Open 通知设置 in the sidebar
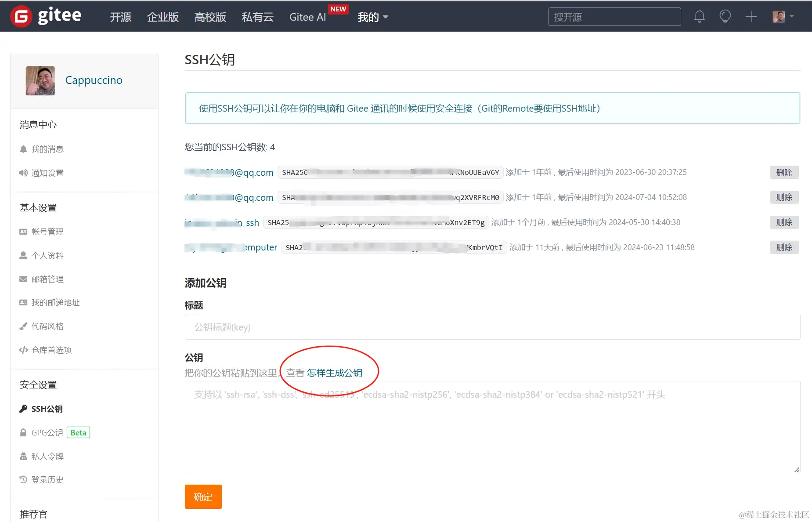This screenshot has height=522, width=812. (x=47, y=173)
